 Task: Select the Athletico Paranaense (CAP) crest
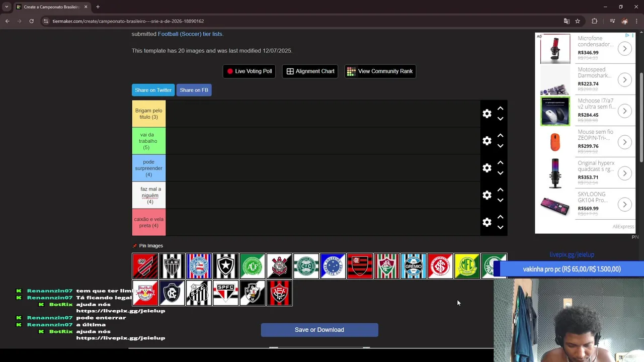[145, 266]
